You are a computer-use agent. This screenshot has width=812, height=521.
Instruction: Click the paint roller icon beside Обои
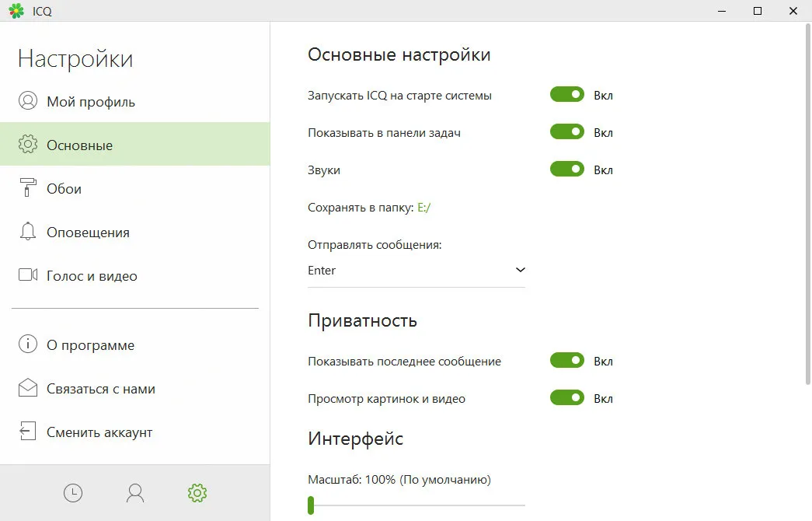click(x=28, y=187)
